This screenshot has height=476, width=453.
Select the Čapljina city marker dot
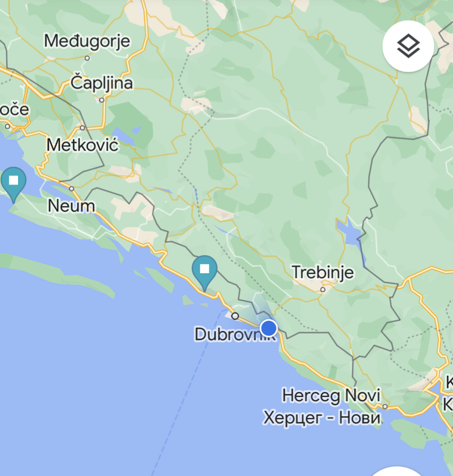[102, 100]
